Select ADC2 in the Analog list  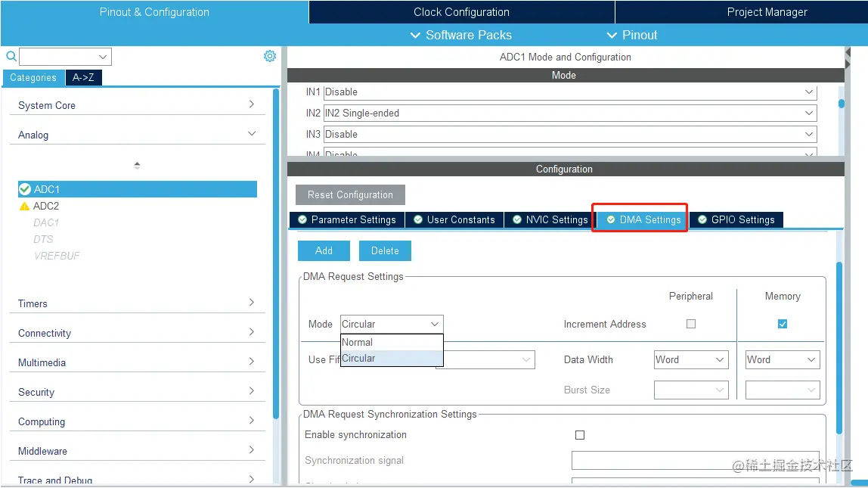point(46,206)
